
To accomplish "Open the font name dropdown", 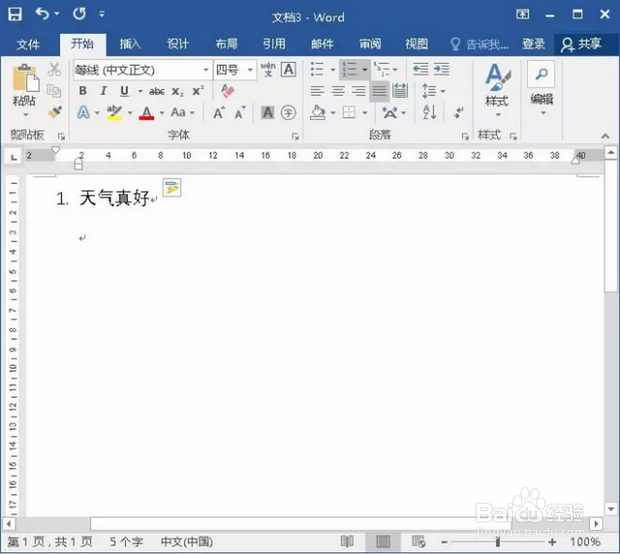I will pyautogui.click(x=206, y=70).
